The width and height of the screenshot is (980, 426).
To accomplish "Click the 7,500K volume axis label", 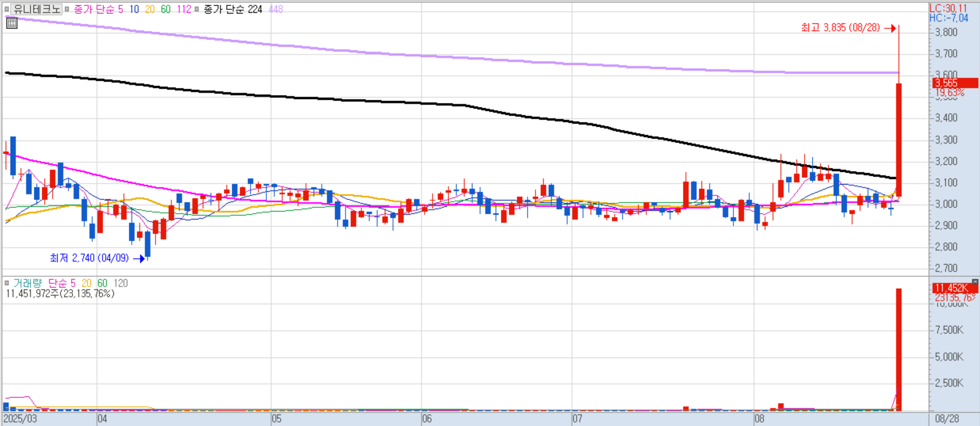I will [949, 330].
